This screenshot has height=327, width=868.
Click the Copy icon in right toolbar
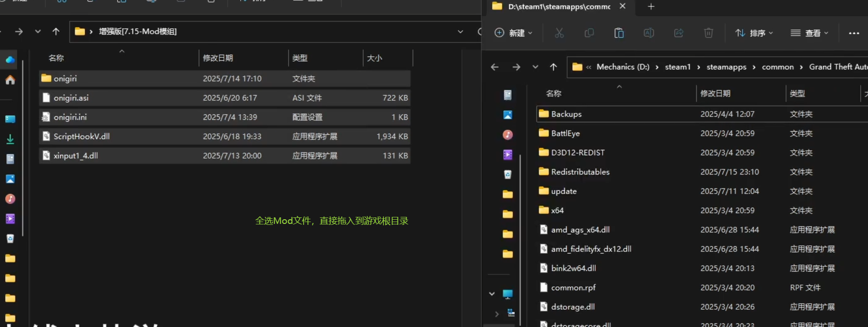pos(589,33)
